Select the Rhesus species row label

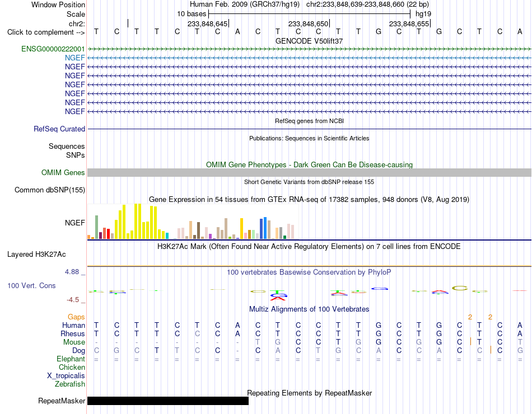point(73,333)
